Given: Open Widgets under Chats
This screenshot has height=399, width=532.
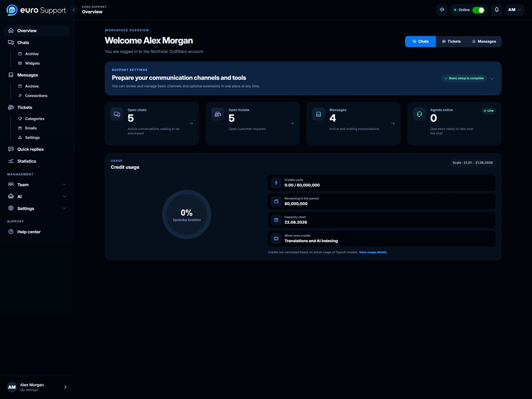Looking at the screenshot, I should 32,63.
